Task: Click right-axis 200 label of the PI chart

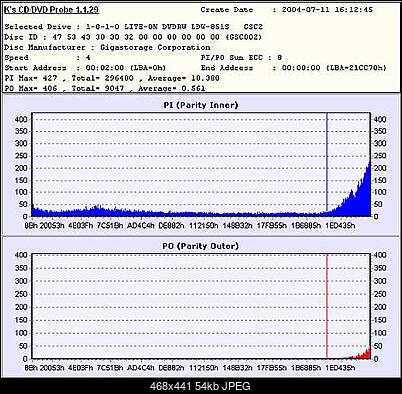Action: pyautogui.click(x=380, y=168)
